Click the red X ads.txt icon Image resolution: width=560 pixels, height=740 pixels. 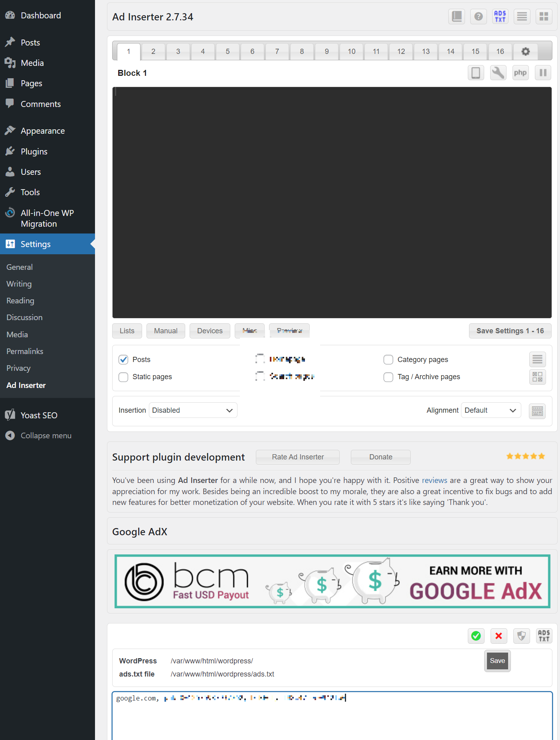click(x=499, y=636)
